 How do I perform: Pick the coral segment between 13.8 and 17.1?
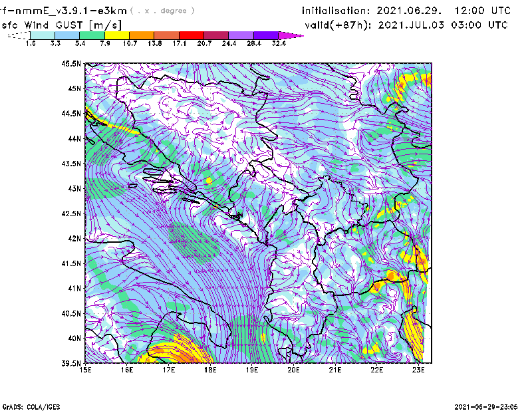(167, 35)
